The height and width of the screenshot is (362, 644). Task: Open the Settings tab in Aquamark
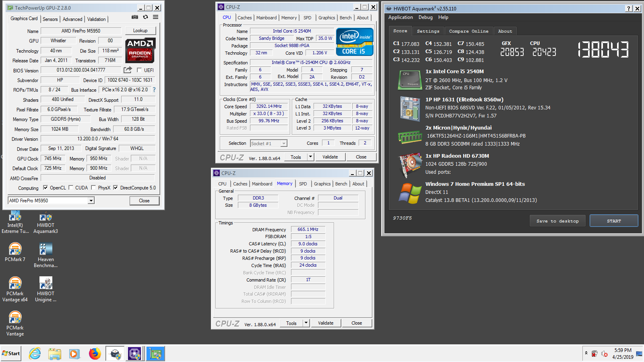click(x=428, y=31)
